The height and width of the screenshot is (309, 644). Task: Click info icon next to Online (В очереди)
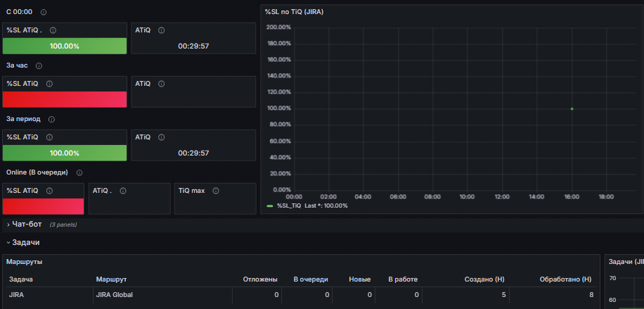(79, 173)
